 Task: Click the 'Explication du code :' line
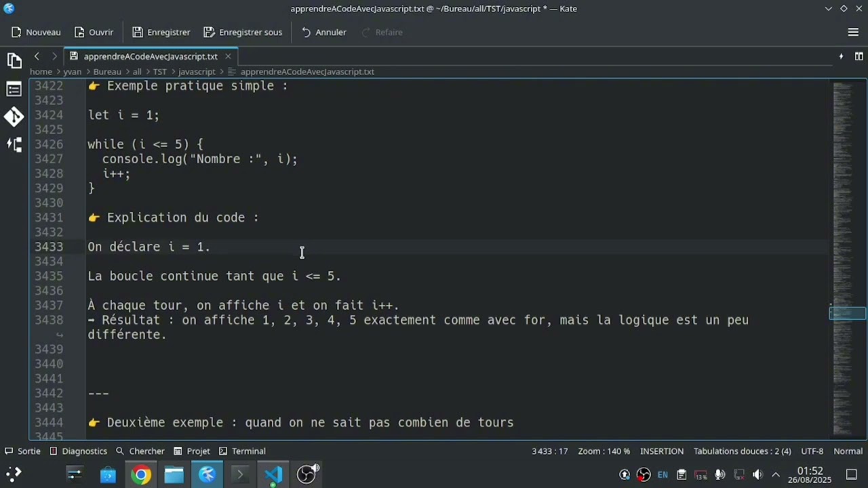(x=173, y=218)
